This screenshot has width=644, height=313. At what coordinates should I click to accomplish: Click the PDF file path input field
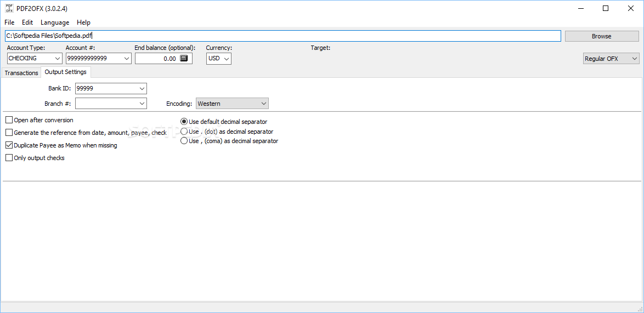click(x=283, y=36)
